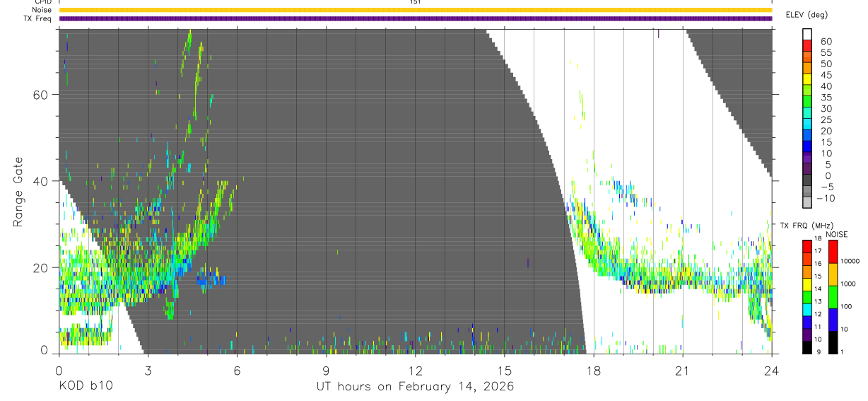Pick the yellow 14–15 MHz TX frequency segment
The width and height of the screenshot is (868, 401).
click(807, 284)
